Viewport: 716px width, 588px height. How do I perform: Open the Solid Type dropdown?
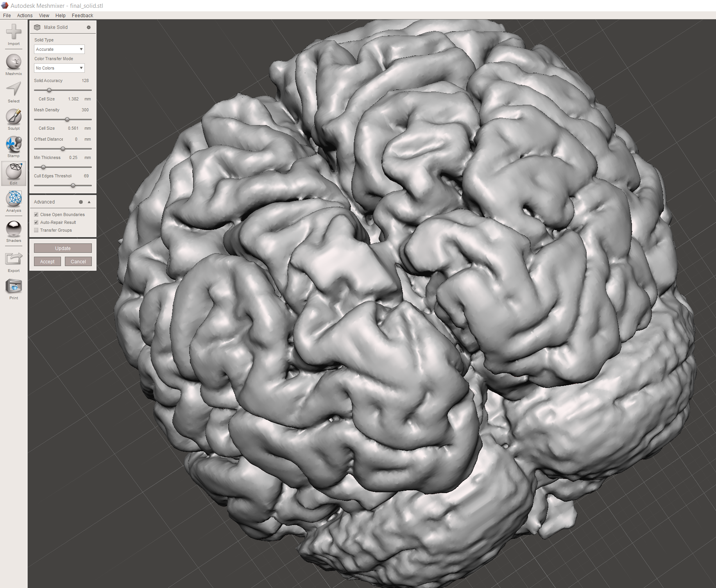[x=59, y=49]
